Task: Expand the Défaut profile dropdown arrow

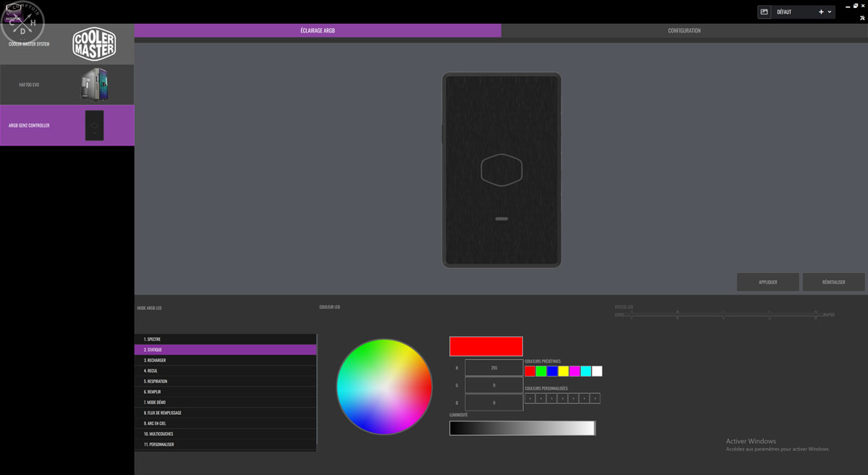Action: point(830,12)
